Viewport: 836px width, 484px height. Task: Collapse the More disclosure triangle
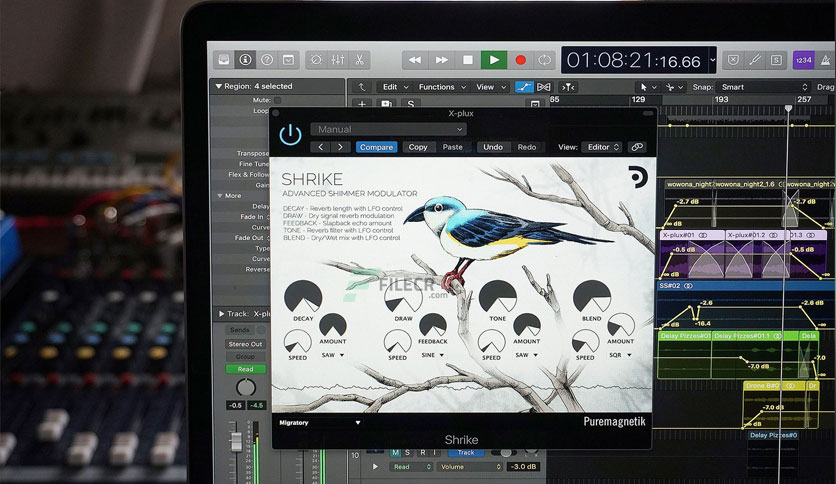click(220, 196)
